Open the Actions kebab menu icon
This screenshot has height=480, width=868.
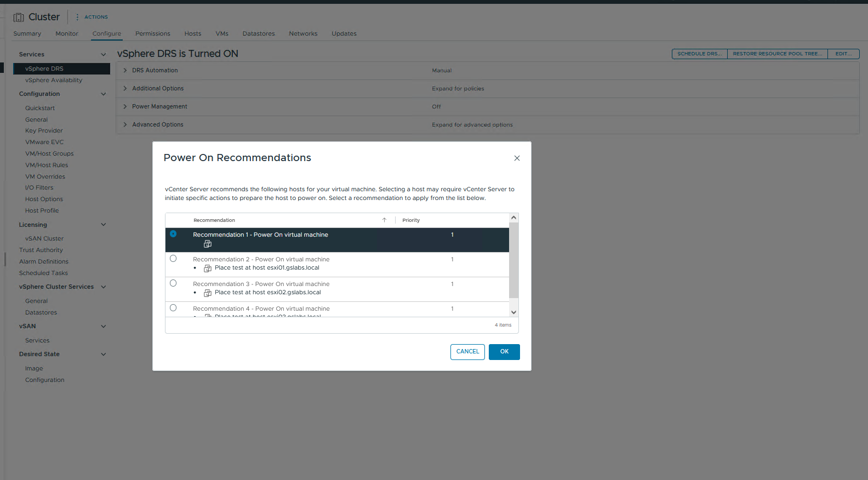(77, 17)
